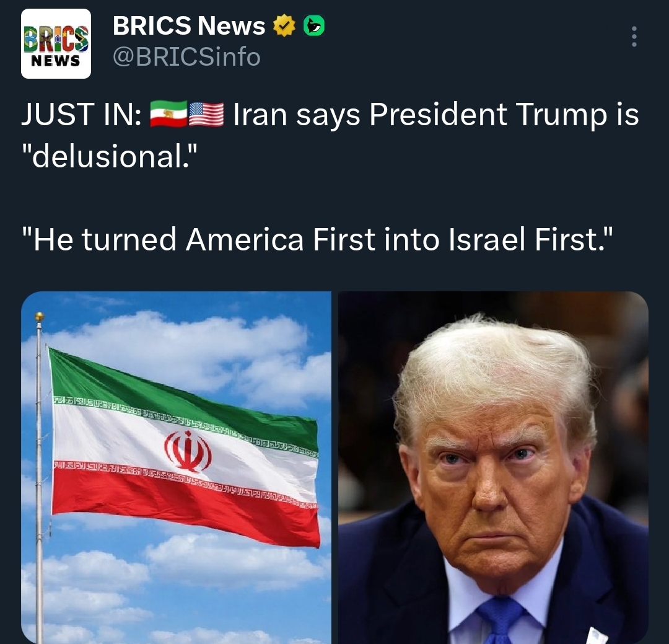Click the US flag emoji in tweet
This screenshot has width=669, height=644.
click(x=206, y=115)
